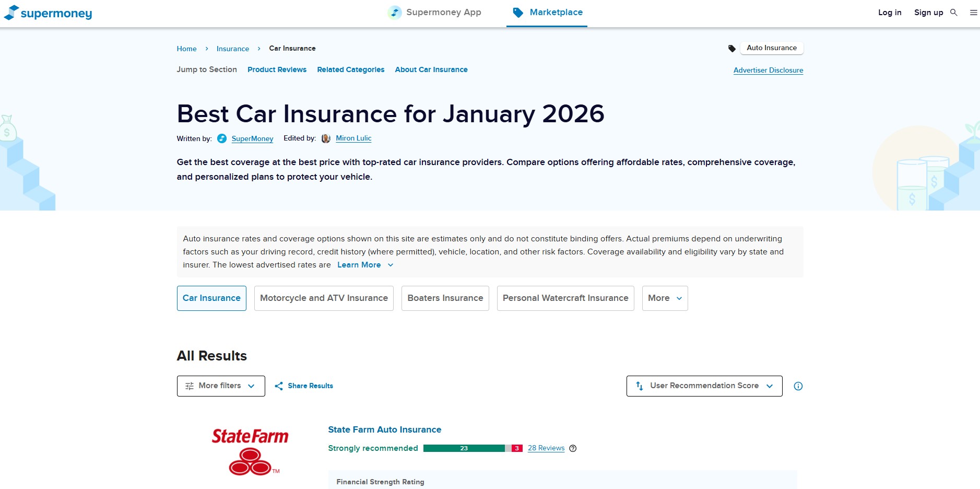The height and width of the screenshot is (489, 980).
Task: Click the share icon beside Share Results
Action: coord(279,386)
